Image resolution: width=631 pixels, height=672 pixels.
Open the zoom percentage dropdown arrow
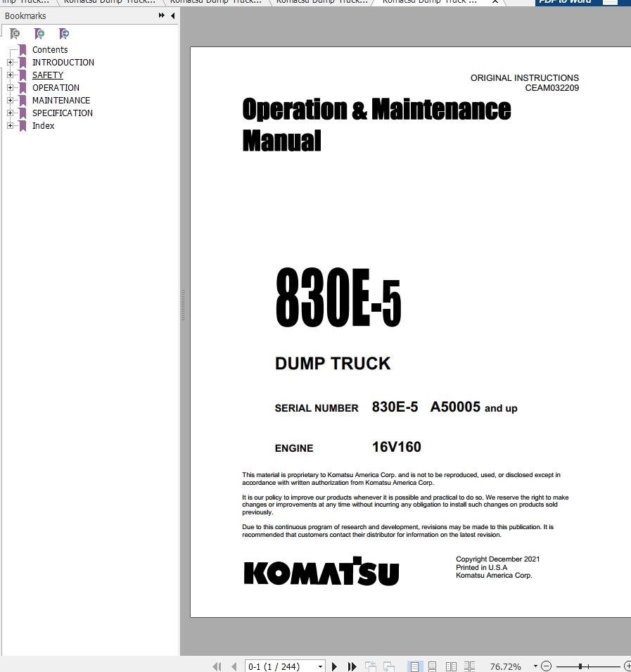535,666
